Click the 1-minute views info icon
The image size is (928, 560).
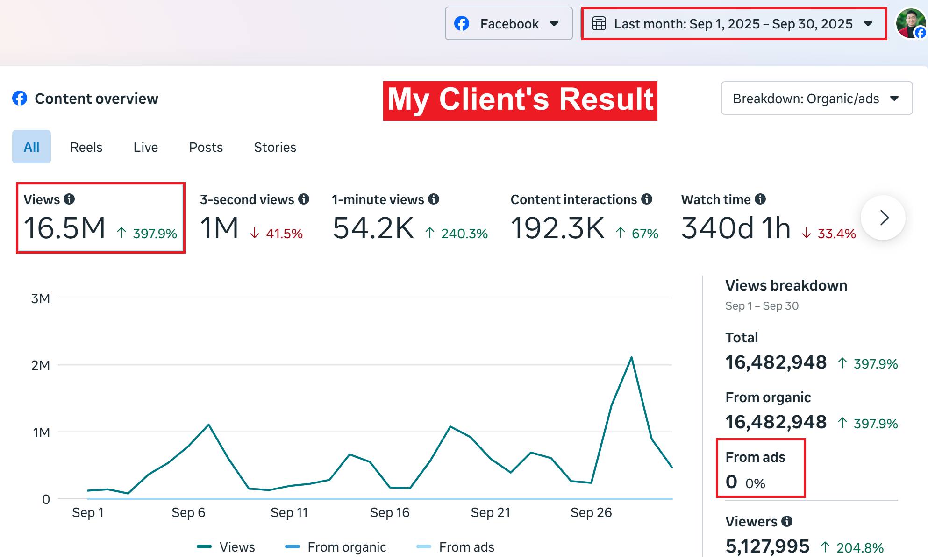click(434, 199)
